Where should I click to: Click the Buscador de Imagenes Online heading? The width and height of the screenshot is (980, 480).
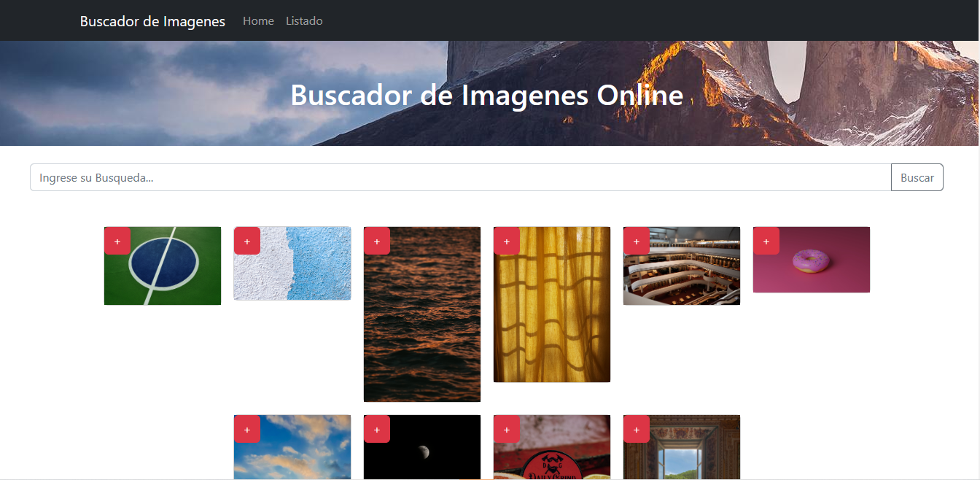(487, 95)
